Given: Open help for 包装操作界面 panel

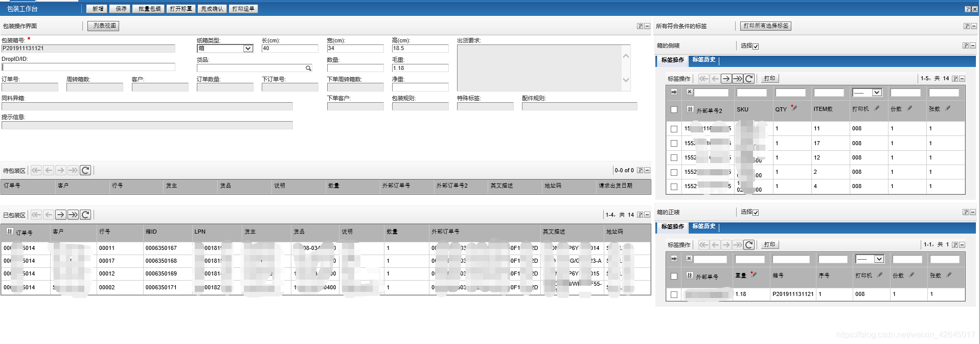Looking at the screenshot, I should [640, 26].
